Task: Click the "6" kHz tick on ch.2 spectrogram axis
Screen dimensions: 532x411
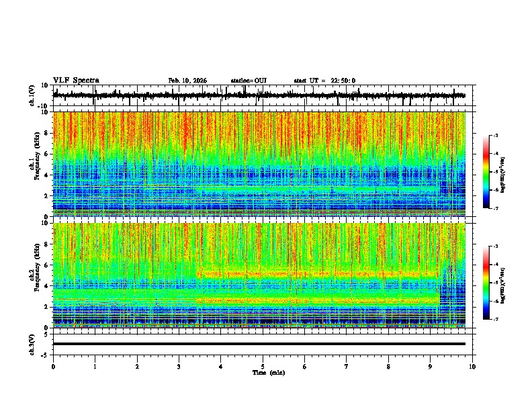Action: click(x=47, y=265)
